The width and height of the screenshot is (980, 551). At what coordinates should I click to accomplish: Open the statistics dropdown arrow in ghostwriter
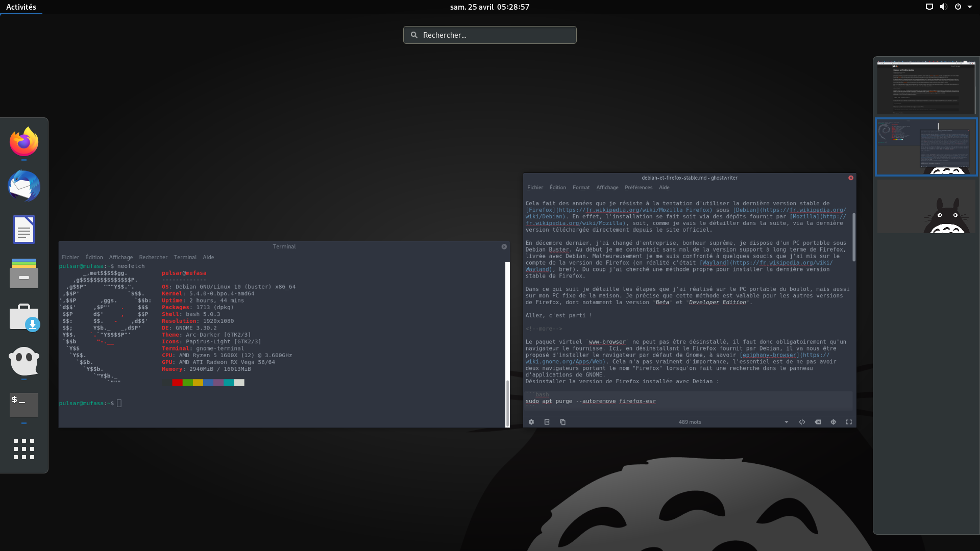tap(787, 422)
